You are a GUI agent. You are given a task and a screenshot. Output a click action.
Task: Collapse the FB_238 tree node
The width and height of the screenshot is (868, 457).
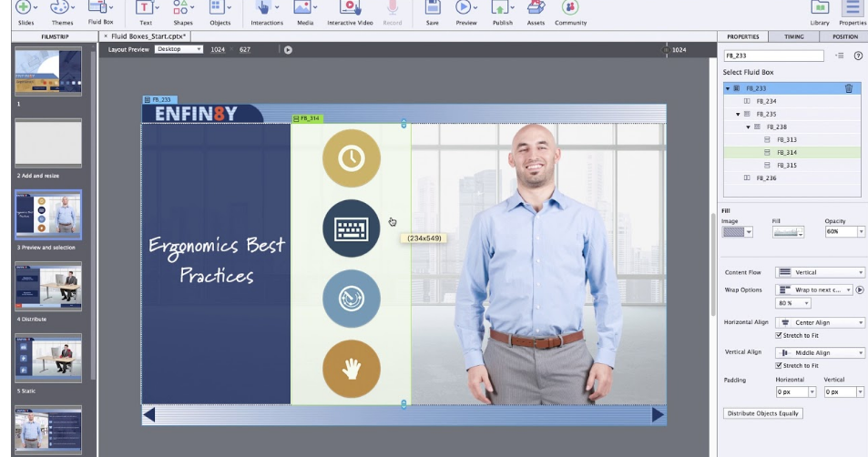tap(748, 127)
